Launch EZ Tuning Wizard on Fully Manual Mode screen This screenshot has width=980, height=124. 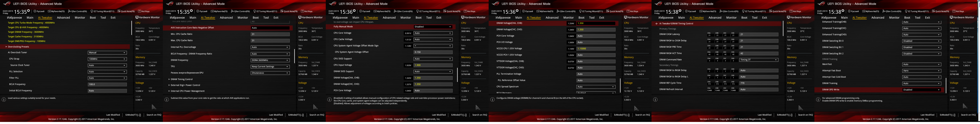pos(428,11)
